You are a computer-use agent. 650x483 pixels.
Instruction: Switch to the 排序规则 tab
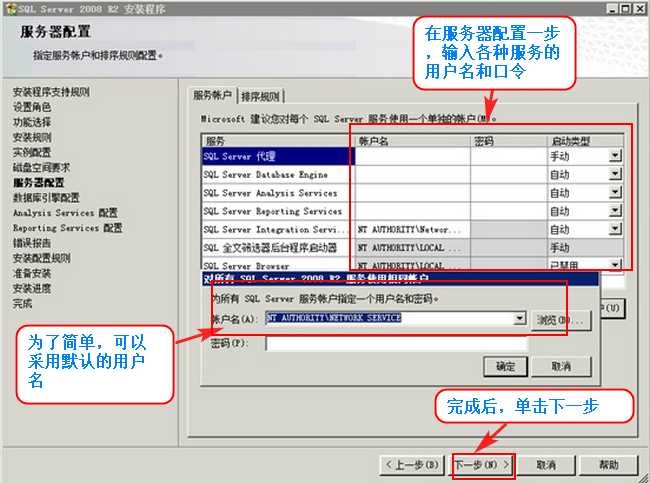260,97
